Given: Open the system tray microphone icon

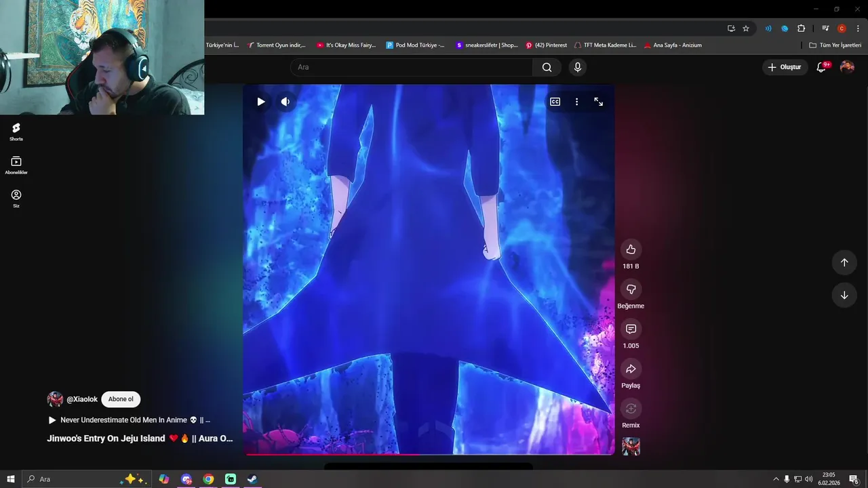Looking at the screenshot, I should click(x=787, y=479).
